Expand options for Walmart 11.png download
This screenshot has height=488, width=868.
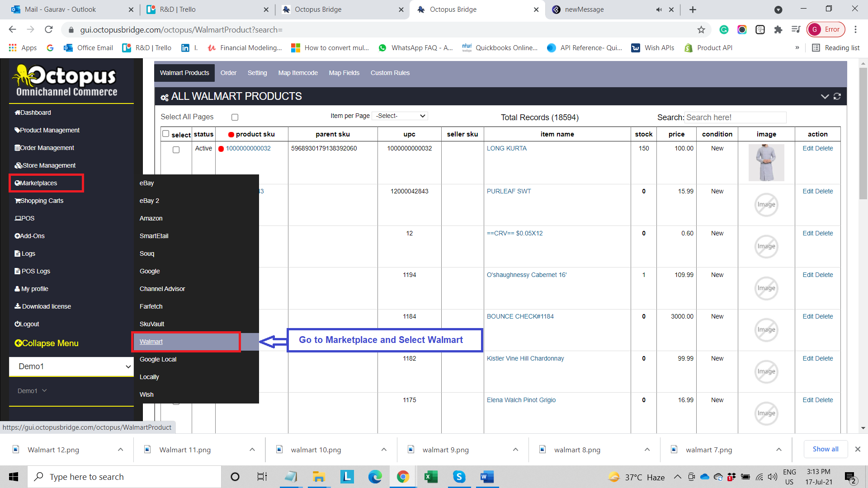click(252, 450)
